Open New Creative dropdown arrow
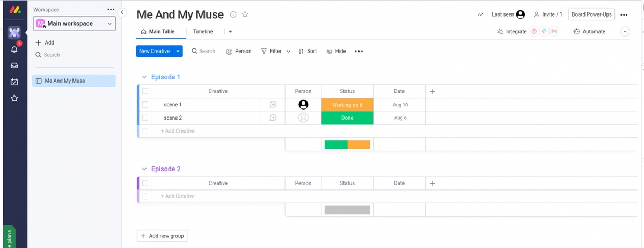 (x=178, y=52)
